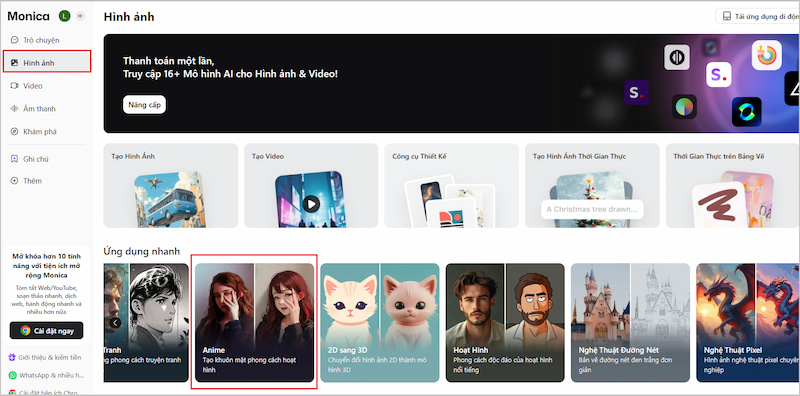The height and width of the screenshot is (396, 800).
Task: Select the Nghệ Thuật Đường Nét card
Action: click(630, 323)
